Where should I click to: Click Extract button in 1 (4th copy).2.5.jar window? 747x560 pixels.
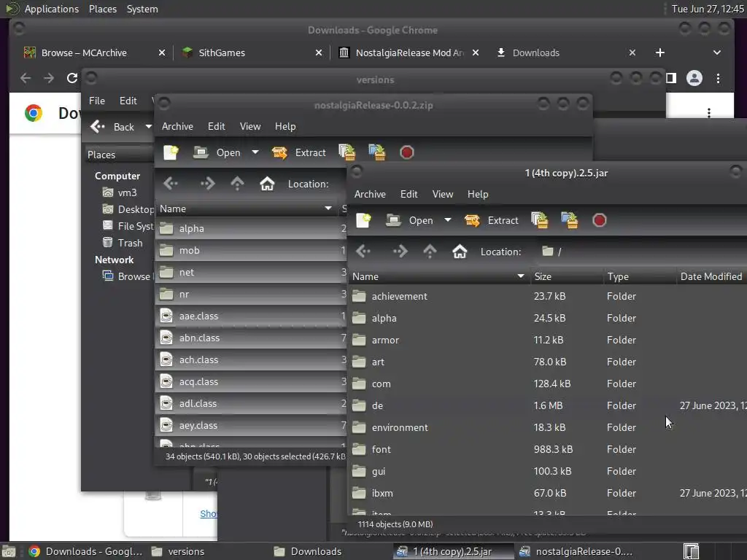coord(492,220)
